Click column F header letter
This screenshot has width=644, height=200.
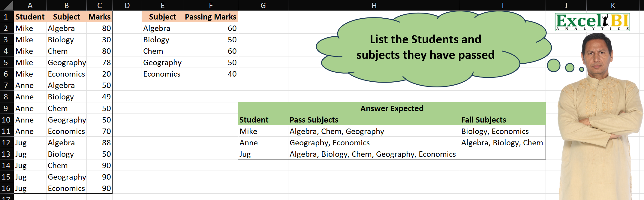click(x=211, y=5)
